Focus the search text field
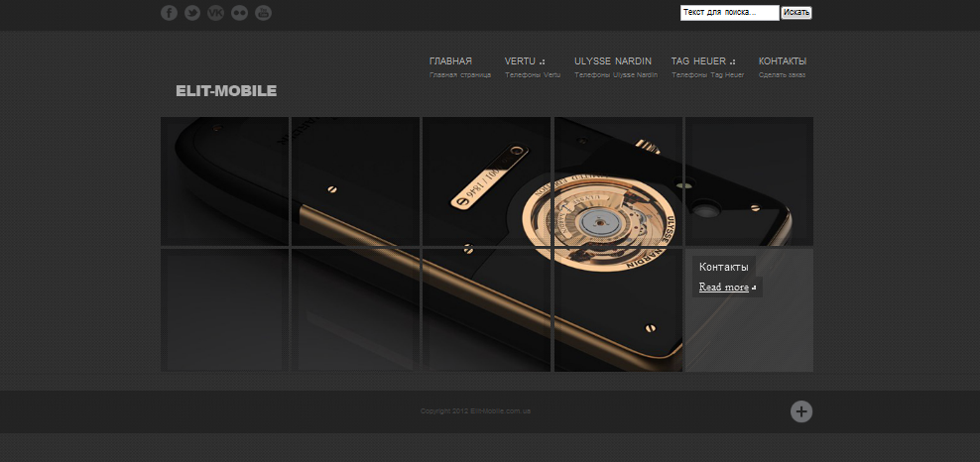The height and width of the screenshot is (462, 980). pyautogui.click(x=729, y=13)
